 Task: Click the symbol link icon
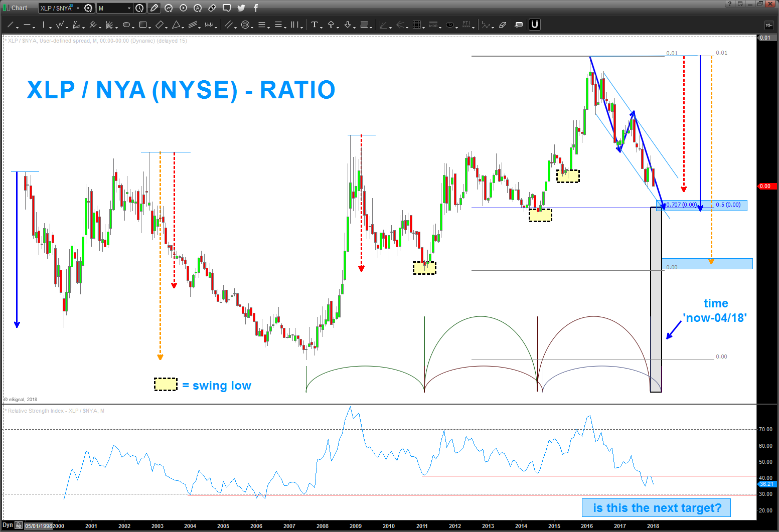(212, 8)
